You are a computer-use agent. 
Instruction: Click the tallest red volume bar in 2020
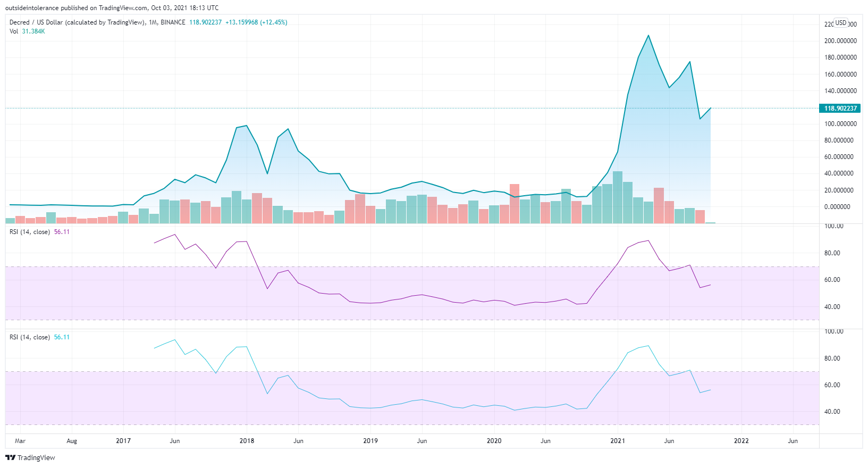pyautogui.click(x=515, y=204)
